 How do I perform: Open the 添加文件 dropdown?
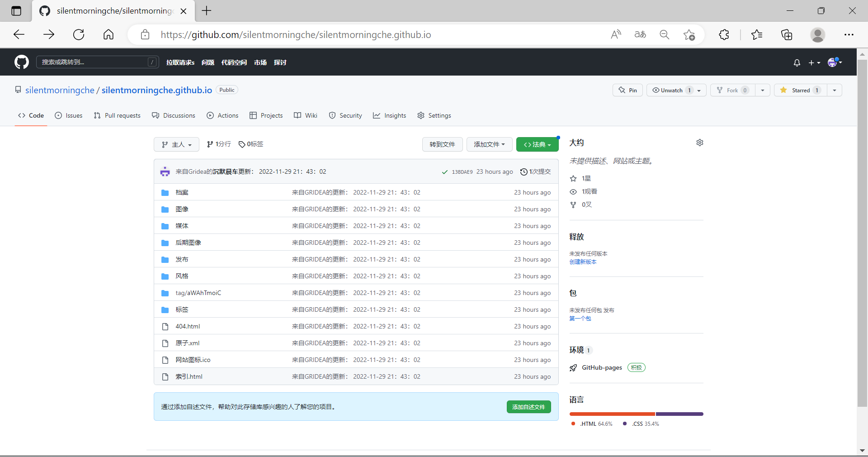pos(489,144)
